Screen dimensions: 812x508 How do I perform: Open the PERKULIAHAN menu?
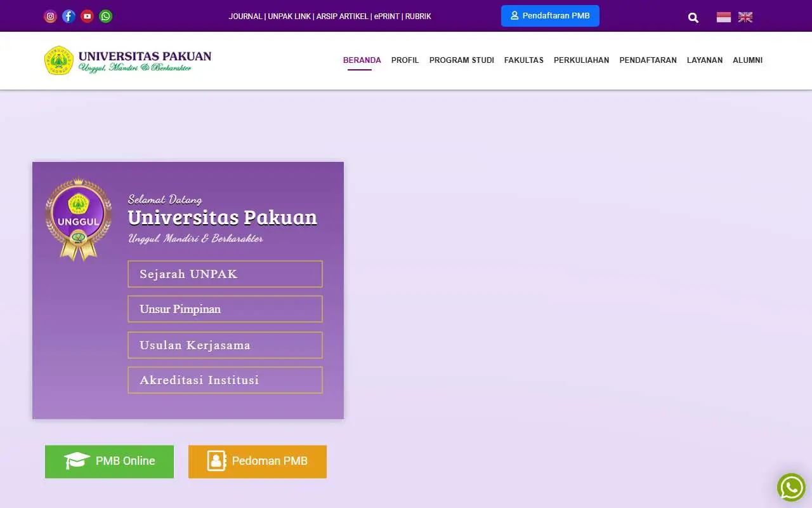click(581, 60)
